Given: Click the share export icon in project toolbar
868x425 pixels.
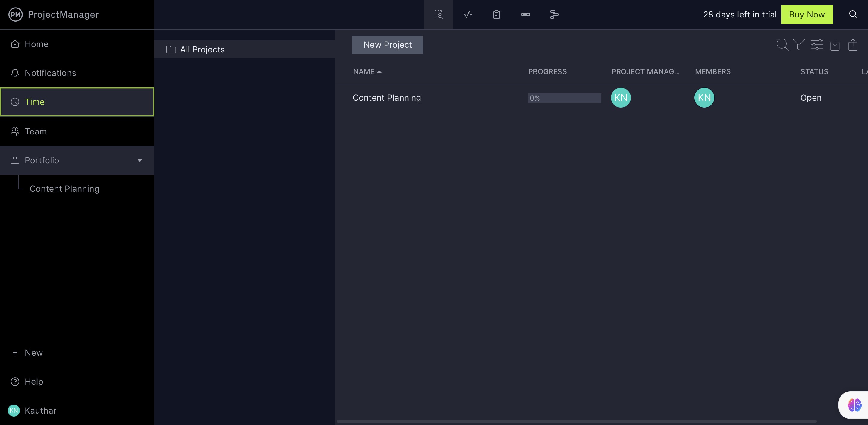Looking at the screenshot, I should coord(853,45).
